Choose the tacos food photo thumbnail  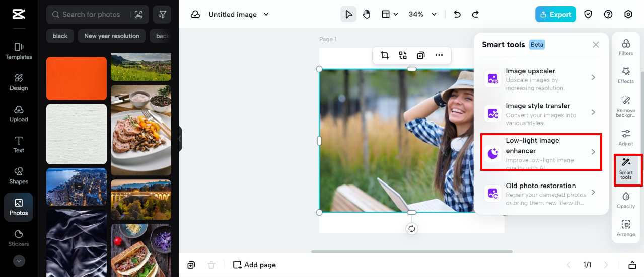coord(141,250)
